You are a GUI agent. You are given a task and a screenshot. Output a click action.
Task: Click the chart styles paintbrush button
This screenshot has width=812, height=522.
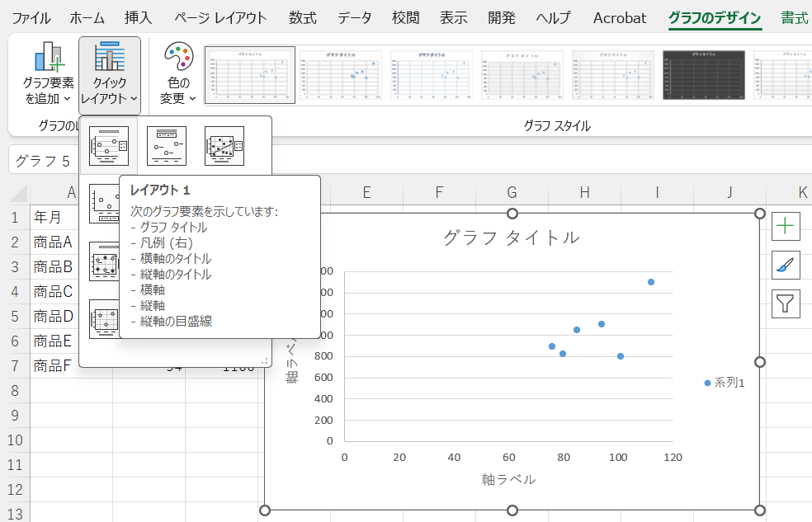pos(786,265)
